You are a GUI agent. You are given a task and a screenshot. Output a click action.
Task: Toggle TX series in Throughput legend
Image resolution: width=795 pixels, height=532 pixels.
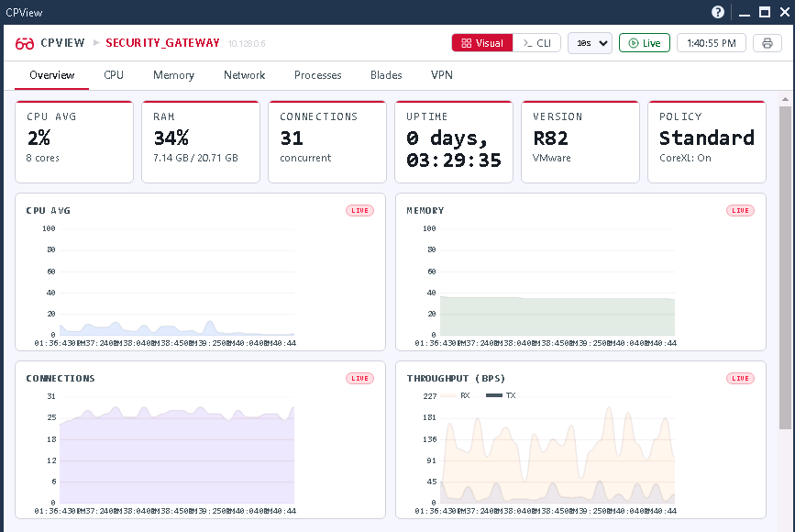tap(501, 395)
